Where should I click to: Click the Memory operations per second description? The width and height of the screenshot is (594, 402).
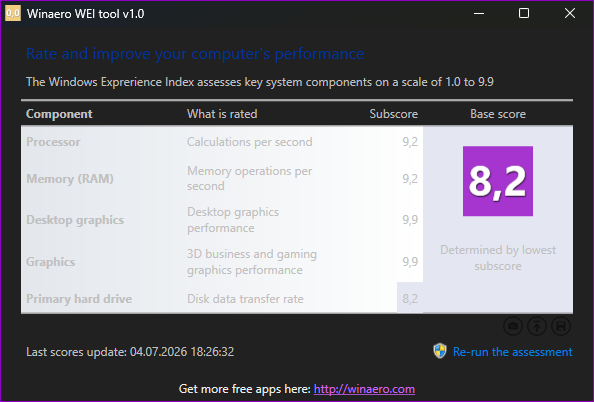250,178
